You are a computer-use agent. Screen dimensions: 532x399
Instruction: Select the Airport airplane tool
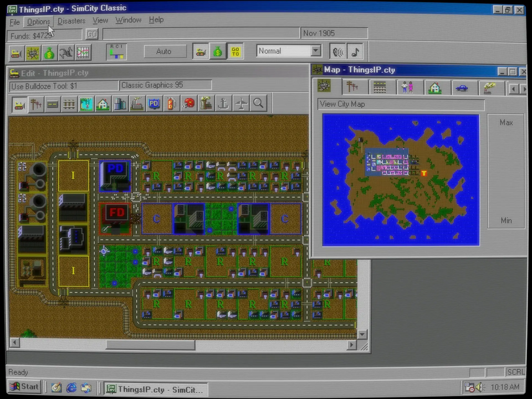click(x=241, y=104)
